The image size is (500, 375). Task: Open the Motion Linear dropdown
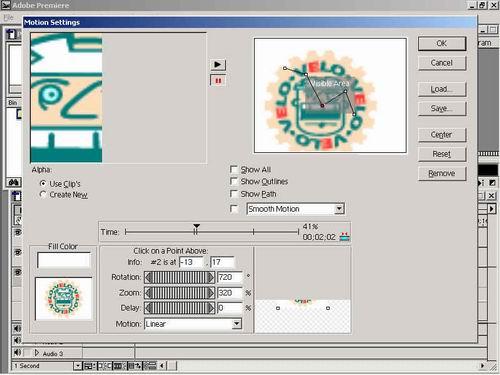click(x=236, y=324)
